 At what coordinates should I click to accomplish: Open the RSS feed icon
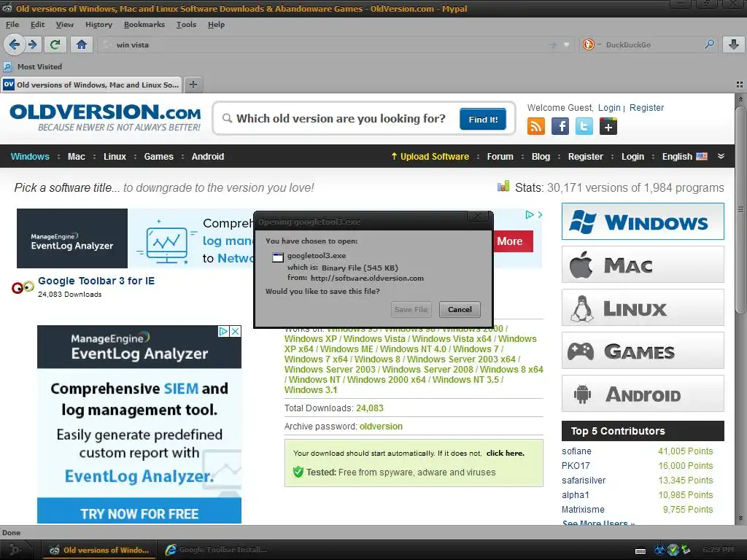536,126
